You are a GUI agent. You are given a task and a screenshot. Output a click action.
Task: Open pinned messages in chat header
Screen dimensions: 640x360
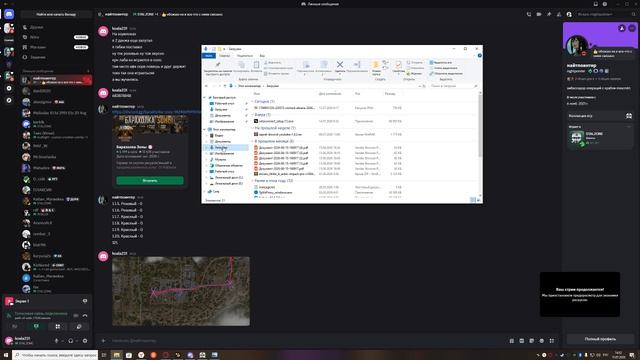[x=549, y=14]
